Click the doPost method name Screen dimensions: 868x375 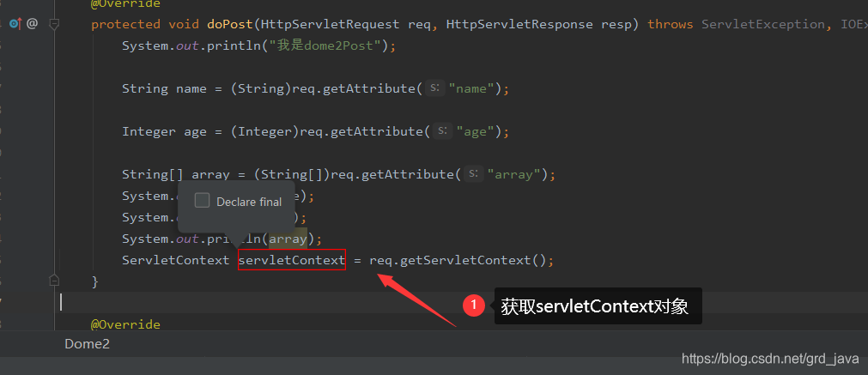(230, 24)
